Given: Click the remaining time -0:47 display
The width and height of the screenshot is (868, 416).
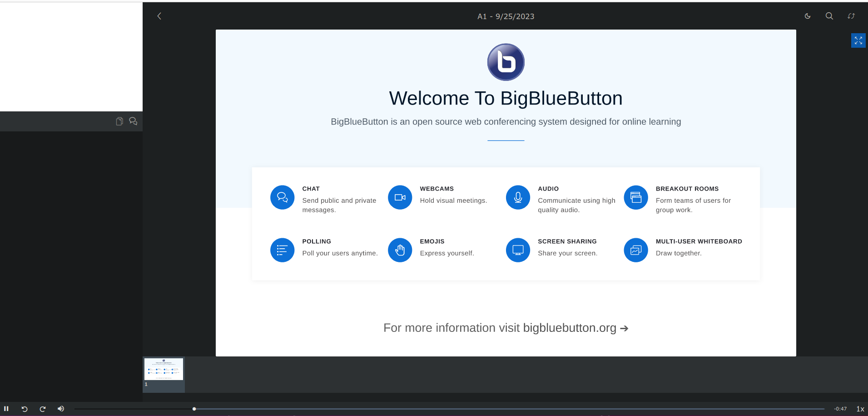Looking at the screenshot, I should tap(840, 409).
